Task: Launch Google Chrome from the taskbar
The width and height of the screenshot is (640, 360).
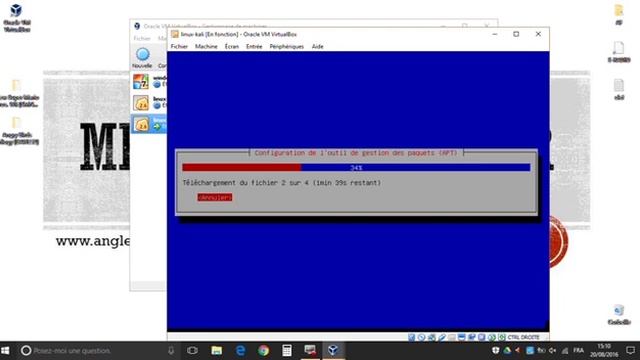Action: click(x=263, y=351)
